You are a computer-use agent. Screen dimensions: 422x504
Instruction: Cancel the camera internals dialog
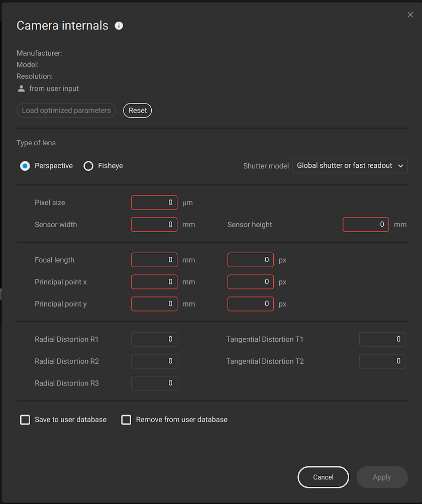323,477
